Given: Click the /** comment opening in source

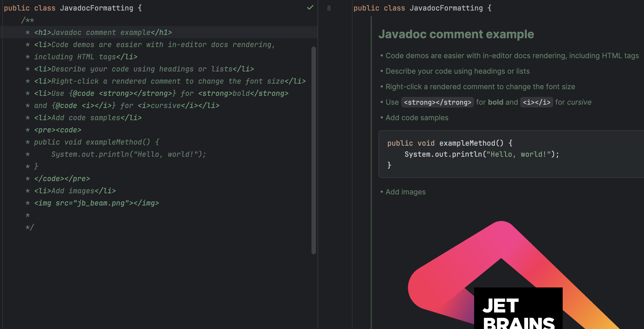Looking at the screenshot, I should (x=28, y=20).
